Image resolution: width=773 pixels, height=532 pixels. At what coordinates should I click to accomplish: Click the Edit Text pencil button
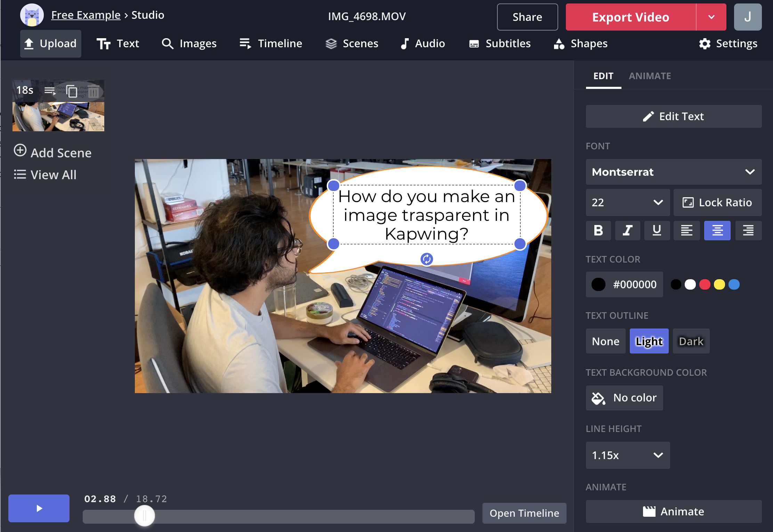tap(673, 116)
